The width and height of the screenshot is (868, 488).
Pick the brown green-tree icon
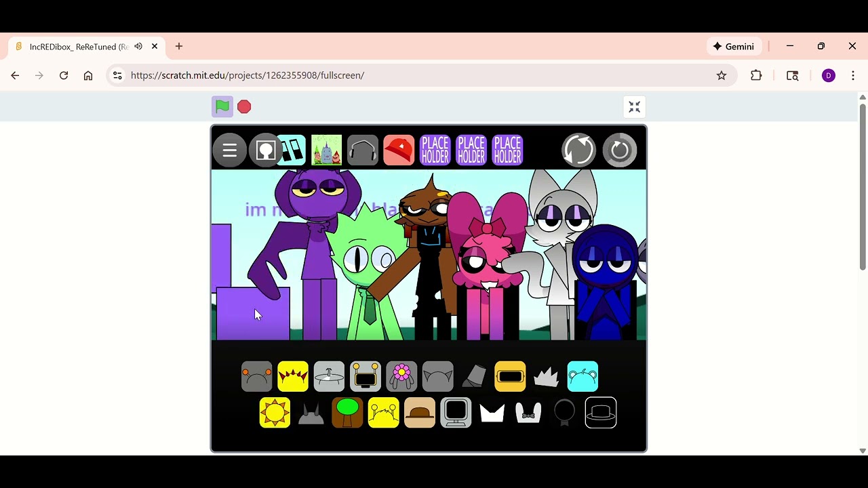coord(347,412)
